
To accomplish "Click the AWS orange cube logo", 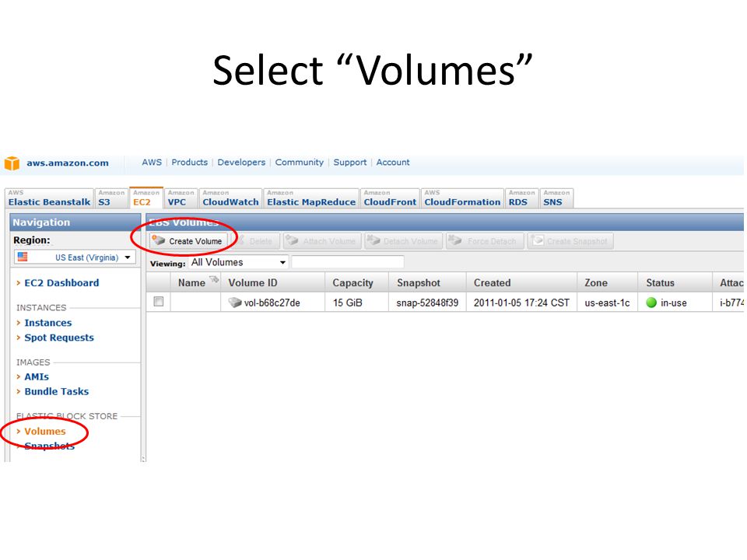I will [x=12, y=163].
